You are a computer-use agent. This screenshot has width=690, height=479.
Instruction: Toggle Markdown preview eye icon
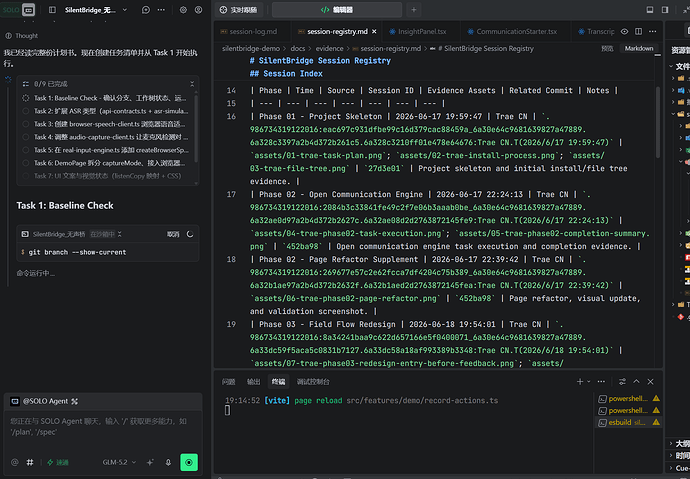point(624,32)
